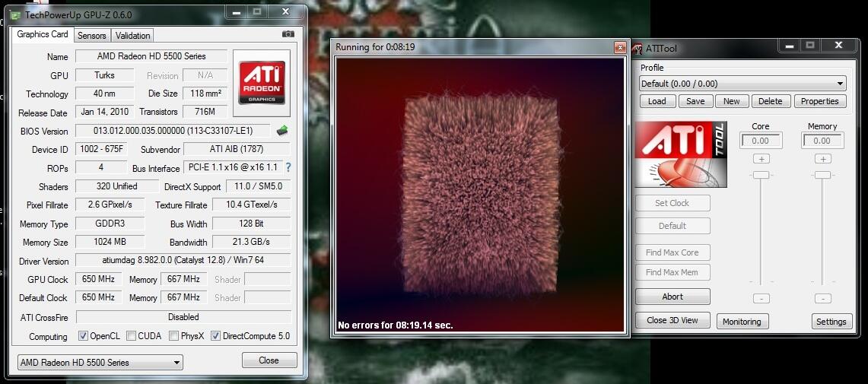Open the Monitoring window
Screen dimensions: 868x384
[x=742, y=322]
